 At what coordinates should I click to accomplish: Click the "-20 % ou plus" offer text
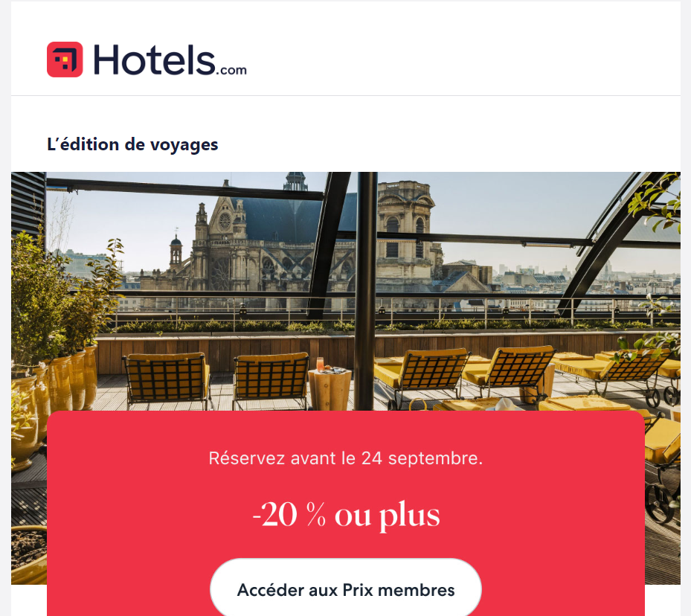346,514
